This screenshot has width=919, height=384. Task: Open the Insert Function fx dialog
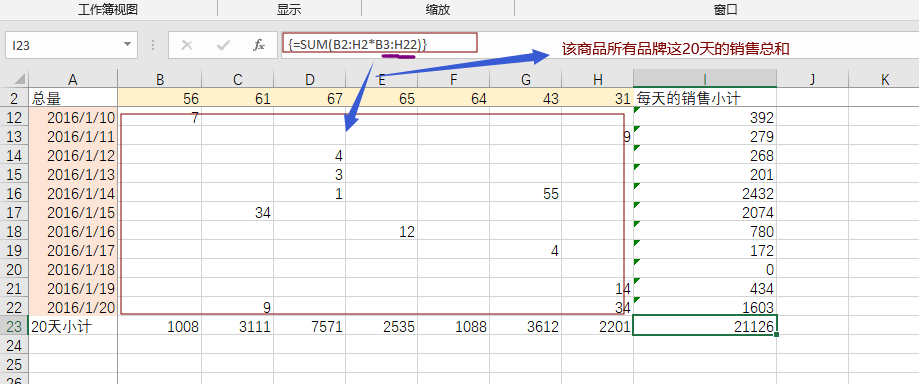[x=258, y=45]
